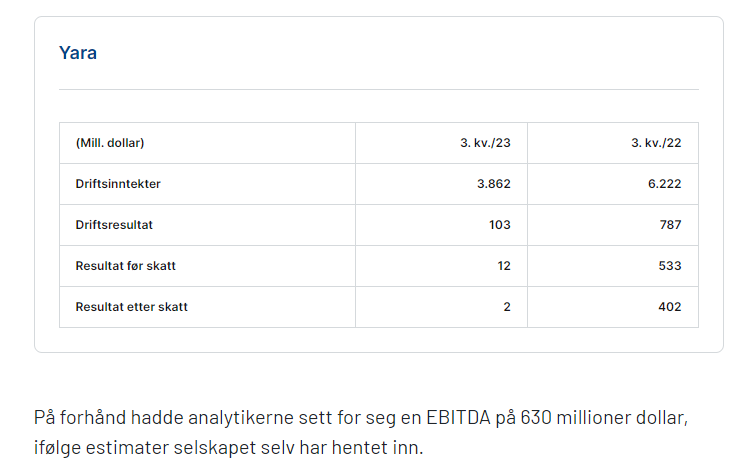Click the Yara heading
This screenshot has height=472, width=755.
(x=78, y=53)
